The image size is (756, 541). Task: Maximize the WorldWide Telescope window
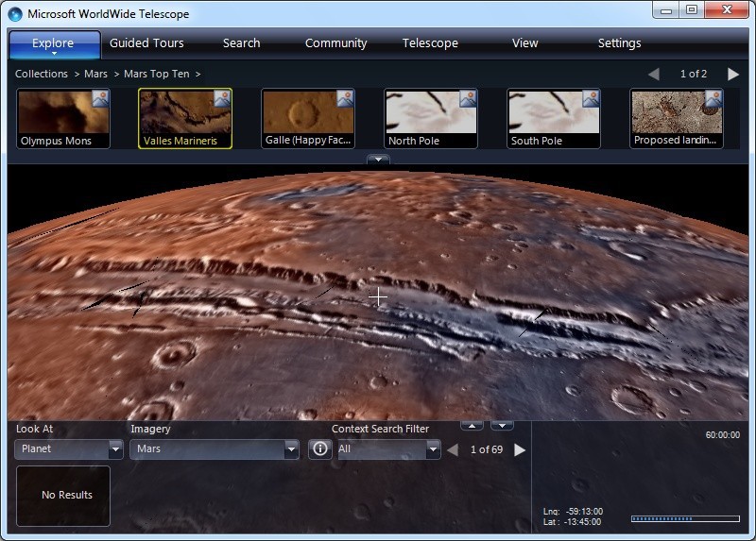click(692, 10)
